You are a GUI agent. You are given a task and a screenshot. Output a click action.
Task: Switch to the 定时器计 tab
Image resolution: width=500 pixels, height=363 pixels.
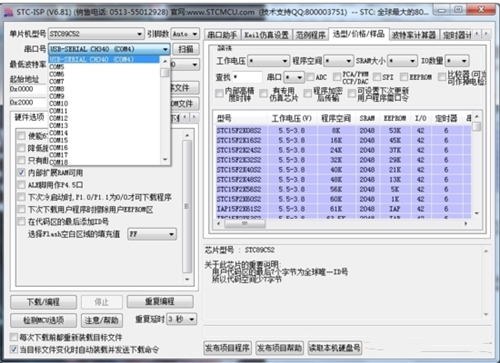click(x=456, y=35)
